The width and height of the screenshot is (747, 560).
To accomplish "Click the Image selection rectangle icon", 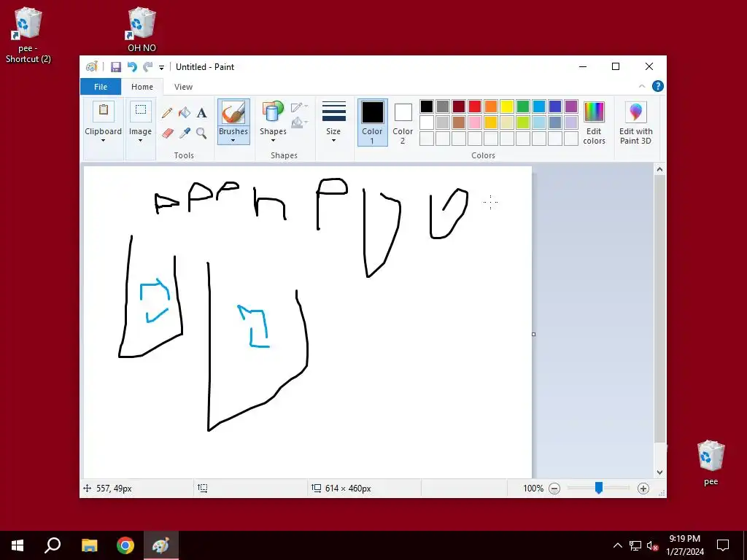I will click(x=141, y=111).
